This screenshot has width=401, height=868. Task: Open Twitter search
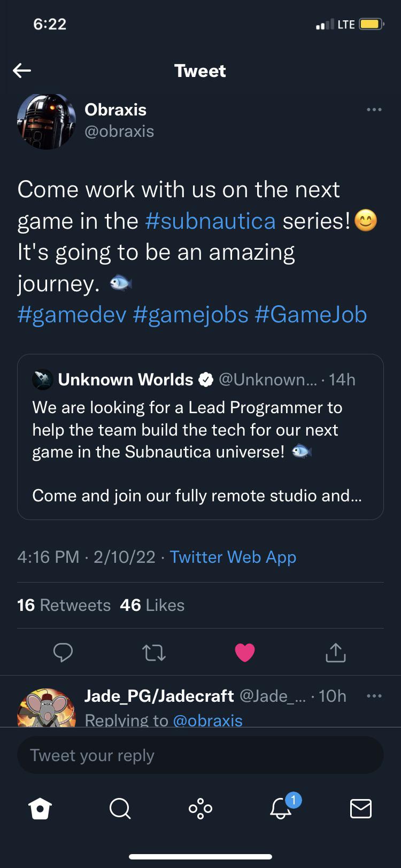tap(120, 809)
